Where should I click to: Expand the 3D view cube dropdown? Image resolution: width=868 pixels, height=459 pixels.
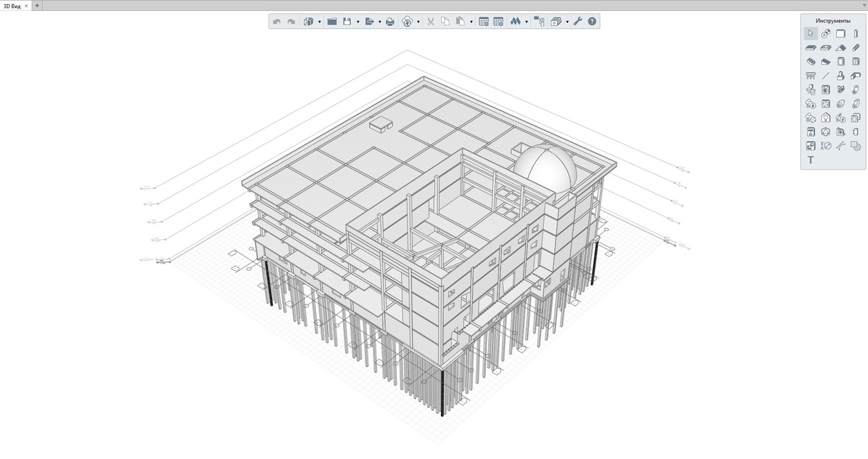coord(319,22)
